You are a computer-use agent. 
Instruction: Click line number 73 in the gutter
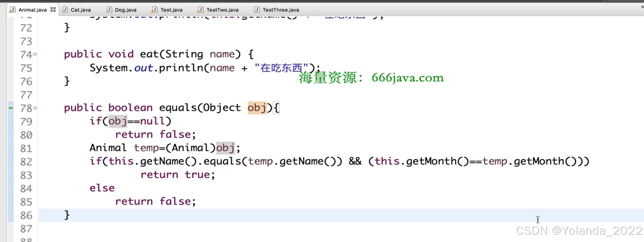pyautogui.click(x=26, y=41)
